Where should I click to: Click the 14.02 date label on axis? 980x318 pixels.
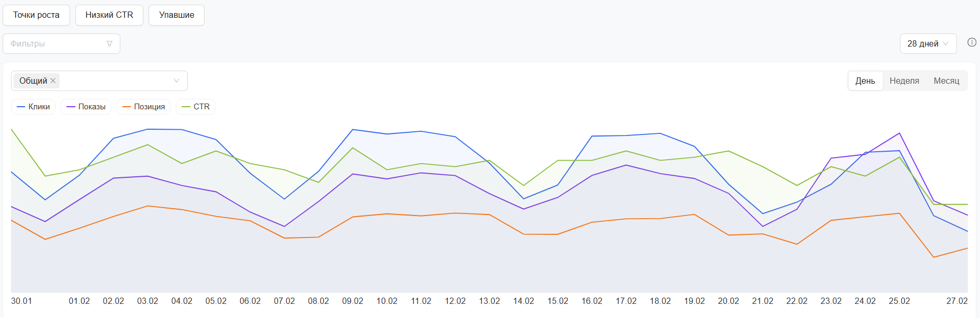tap(523, 301)
